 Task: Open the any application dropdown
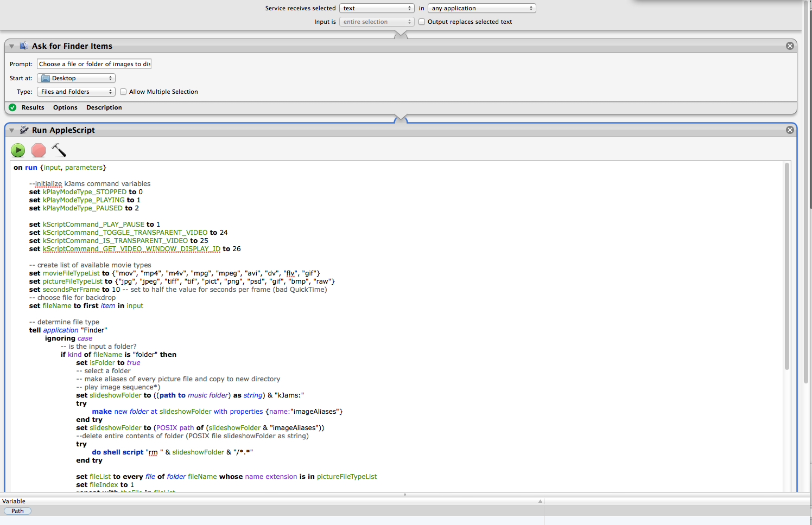pos(481,8)
